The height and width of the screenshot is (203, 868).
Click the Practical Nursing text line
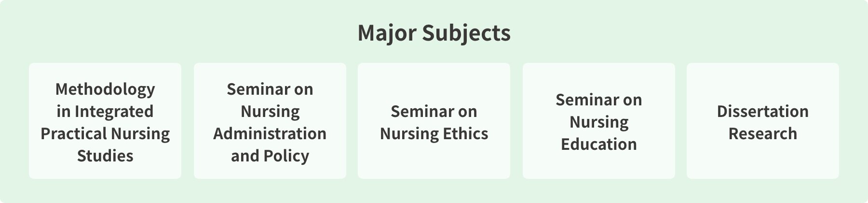105,134
